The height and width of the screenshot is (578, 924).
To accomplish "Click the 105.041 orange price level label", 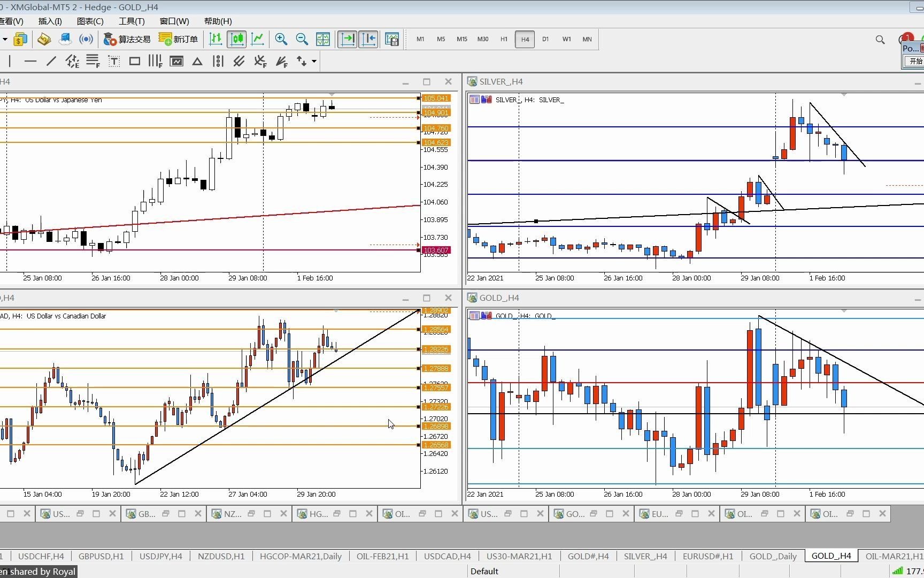I will coord(436,98).
